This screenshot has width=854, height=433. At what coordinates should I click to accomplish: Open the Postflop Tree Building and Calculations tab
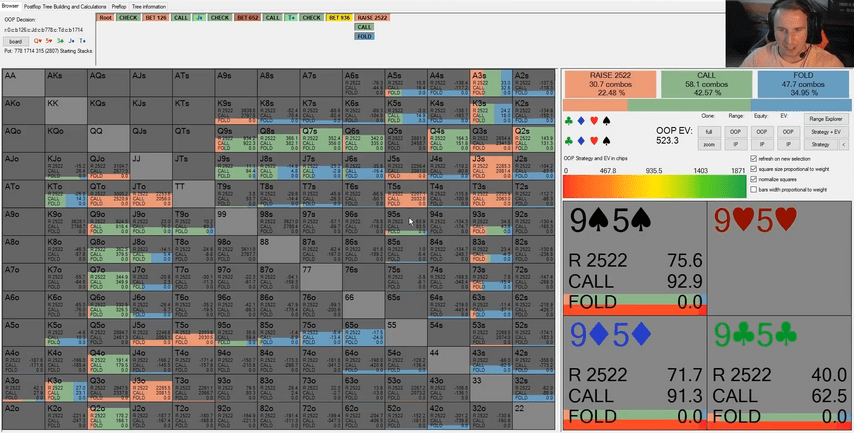pos(65,6)
